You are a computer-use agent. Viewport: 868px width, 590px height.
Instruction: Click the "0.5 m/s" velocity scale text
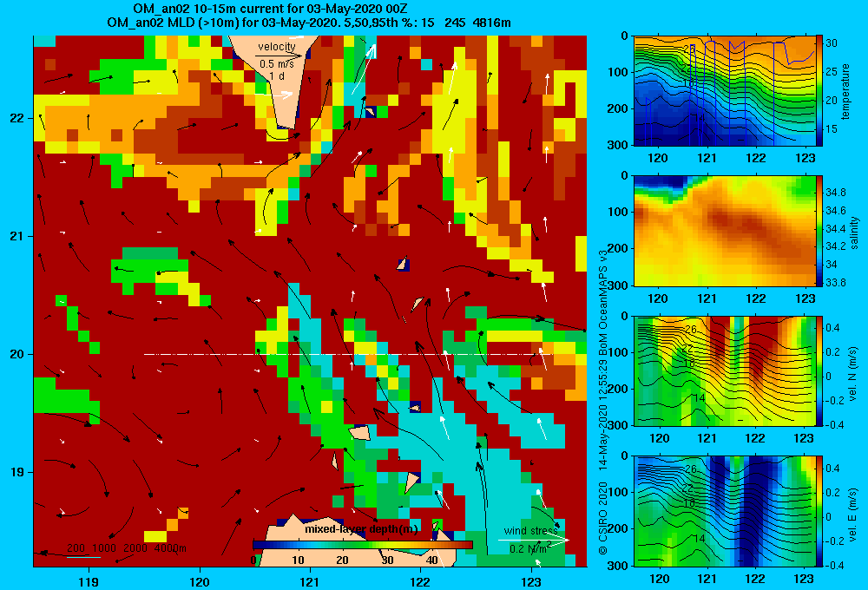(x=277, y=64)
